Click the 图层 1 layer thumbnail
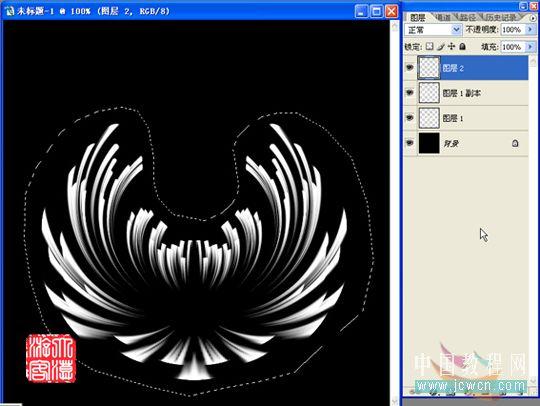The width and height of the screenshot is (540, 406). (429, 118)
